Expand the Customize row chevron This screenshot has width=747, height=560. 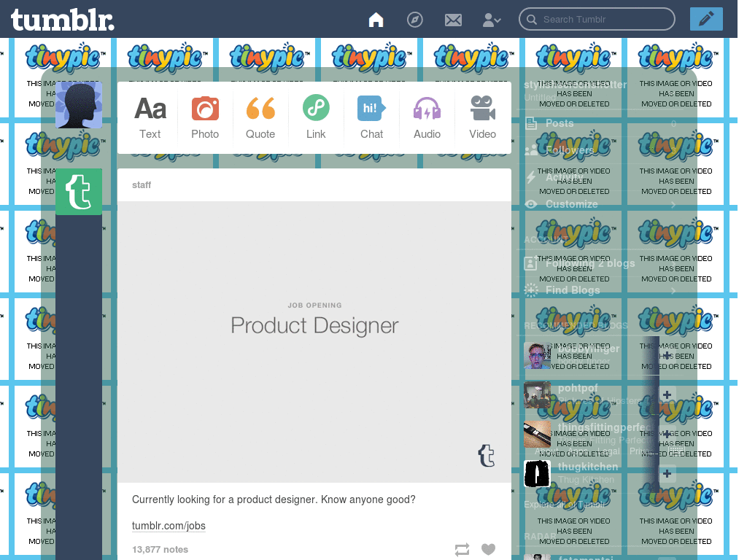click(673, 205)
